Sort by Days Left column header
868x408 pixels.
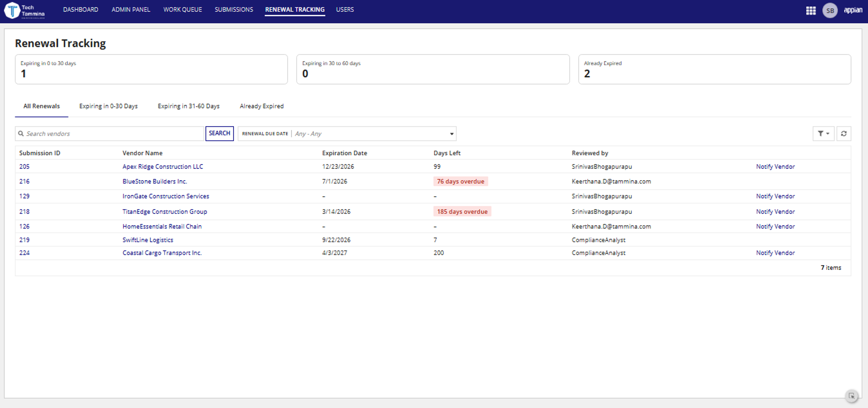click(x=447, y=153)
